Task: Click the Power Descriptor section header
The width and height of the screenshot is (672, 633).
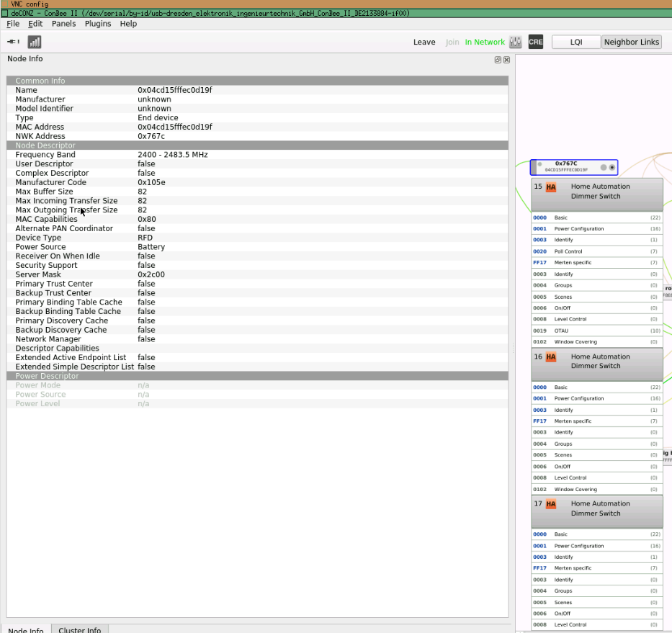Action: (257, 376)
